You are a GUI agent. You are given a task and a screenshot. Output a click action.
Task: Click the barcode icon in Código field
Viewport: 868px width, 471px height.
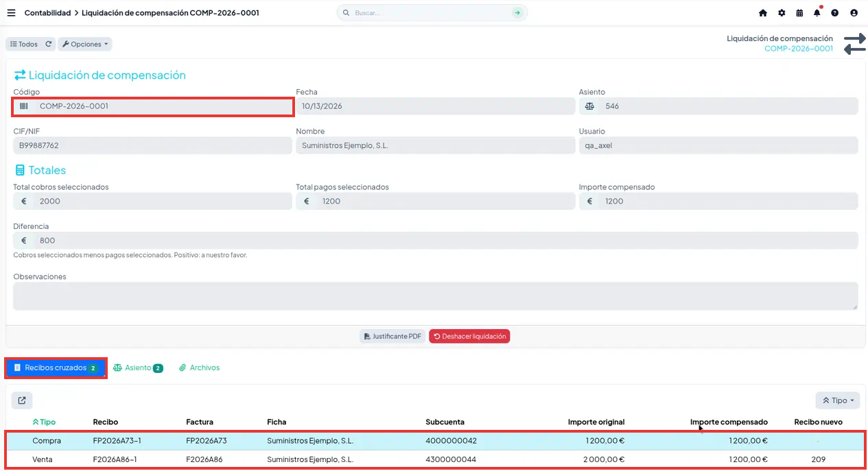pos(24,106)
